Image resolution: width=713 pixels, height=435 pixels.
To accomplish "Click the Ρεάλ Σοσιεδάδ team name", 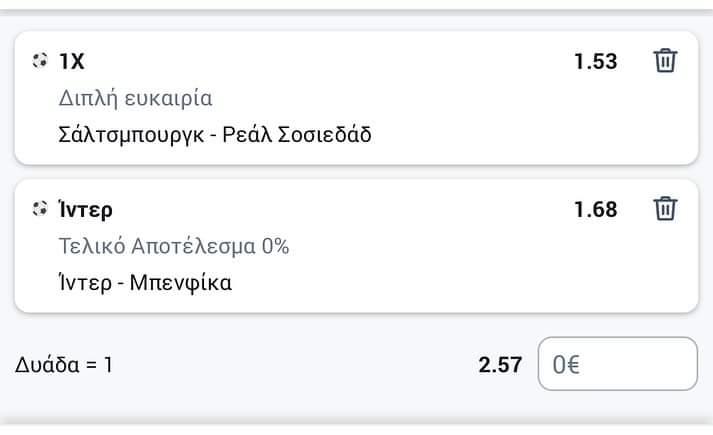I will 296,135.
